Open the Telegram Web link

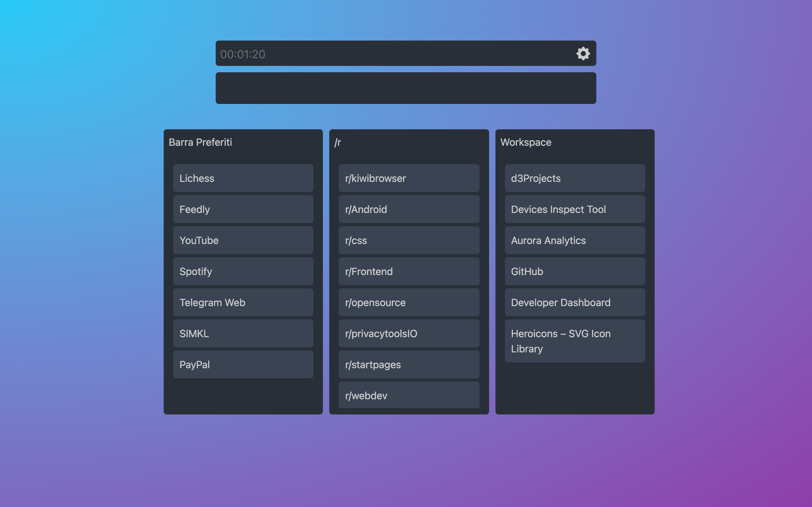coord(243,302)
